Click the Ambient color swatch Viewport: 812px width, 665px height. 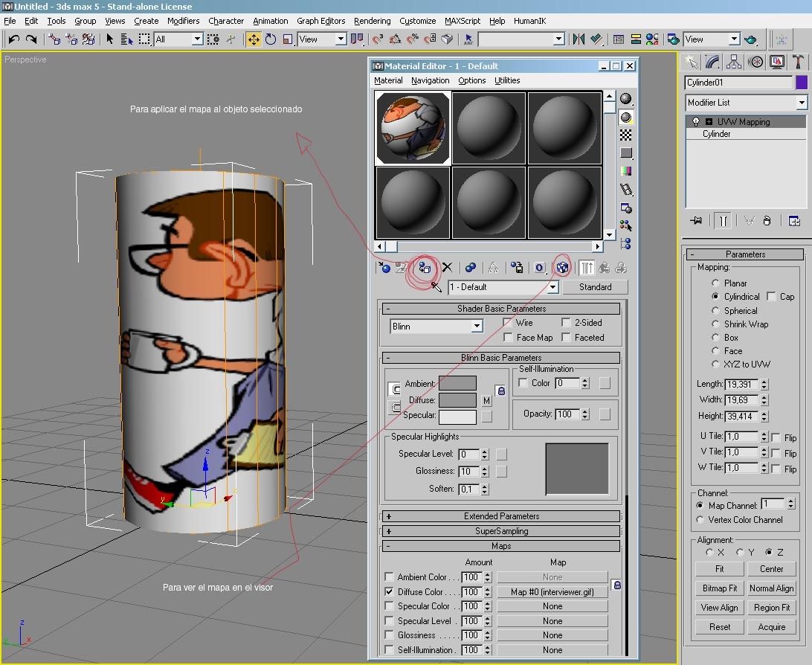457,383
